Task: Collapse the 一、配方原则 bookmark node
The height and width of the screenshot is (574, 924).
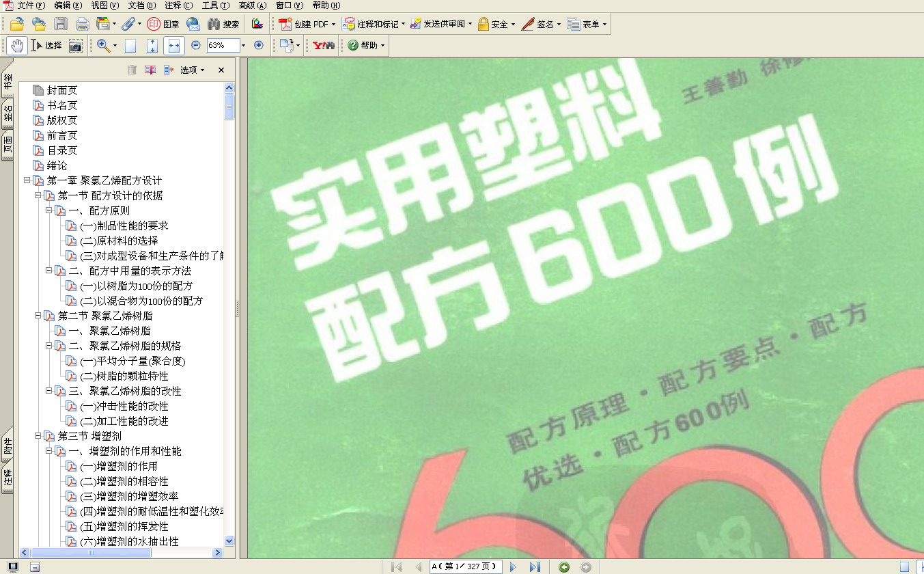Action: click(49, 210)
